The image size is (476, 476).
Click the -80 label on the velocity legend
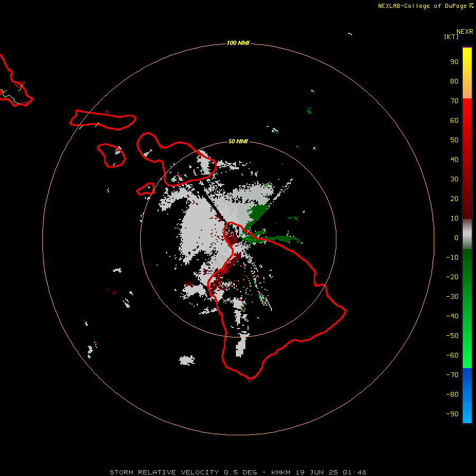coord(452,395)
